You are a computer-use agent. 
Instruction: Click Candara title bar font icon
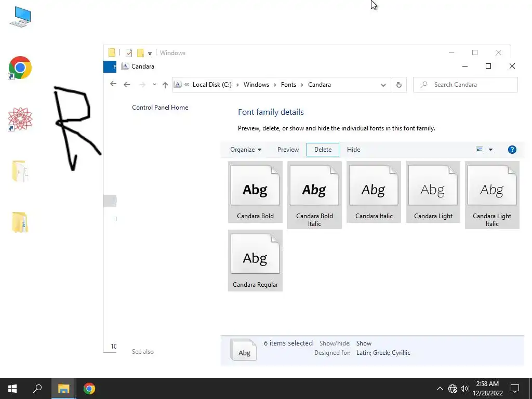tap(125, 66)
